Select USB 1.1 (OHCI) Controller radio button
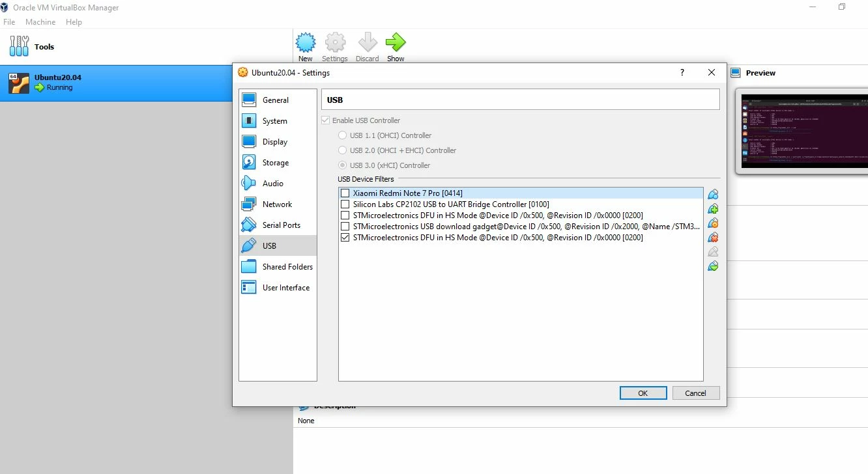Screen dimensions: 868x474 (x=342, y=135)
